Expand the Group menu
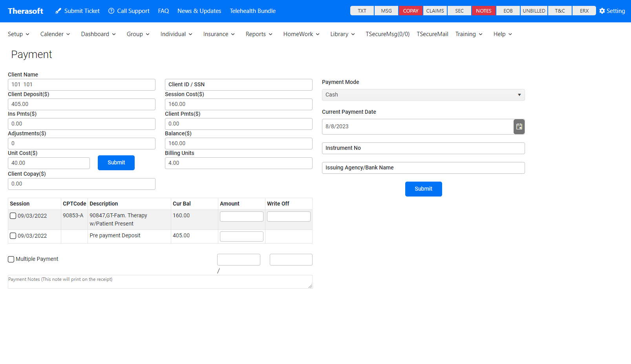The width and height of the screenshot is (631, 364). (138, 34)
